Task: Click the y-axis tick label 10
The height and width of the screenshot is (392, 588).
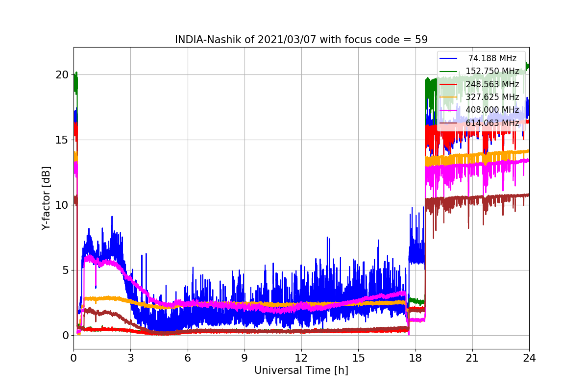Action: coord(62,205)
